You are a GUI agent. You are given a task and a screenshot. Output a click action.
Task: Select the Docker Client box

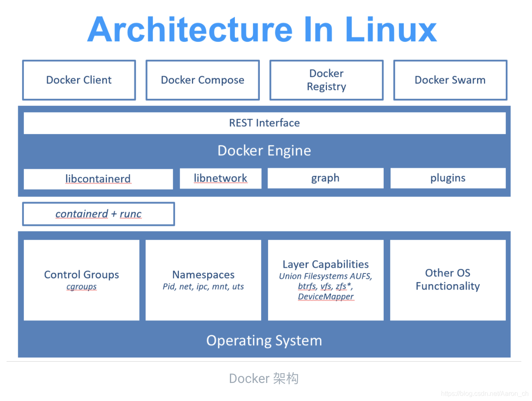pyautogui.click(x=79, y=80)
